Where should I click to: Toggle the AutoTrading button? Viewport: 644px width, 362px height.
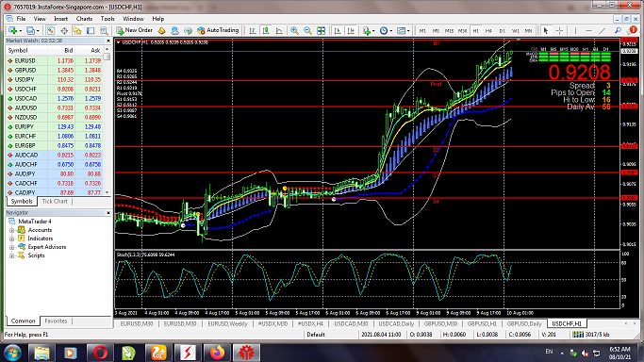coord(218,30)
